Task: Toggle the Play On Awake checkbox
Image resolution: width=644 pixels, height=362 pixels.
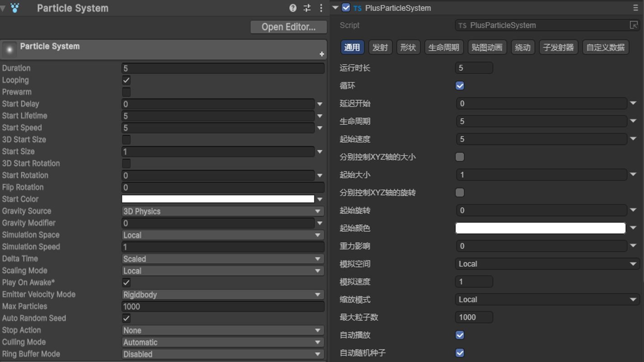Action: (x=126, y=282)
